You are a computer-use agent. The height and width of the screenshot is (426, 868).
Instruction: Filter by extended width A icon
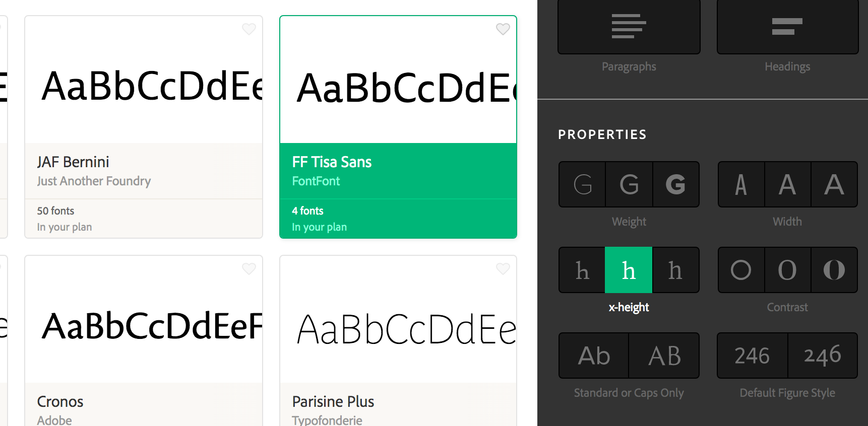[834, 184]
